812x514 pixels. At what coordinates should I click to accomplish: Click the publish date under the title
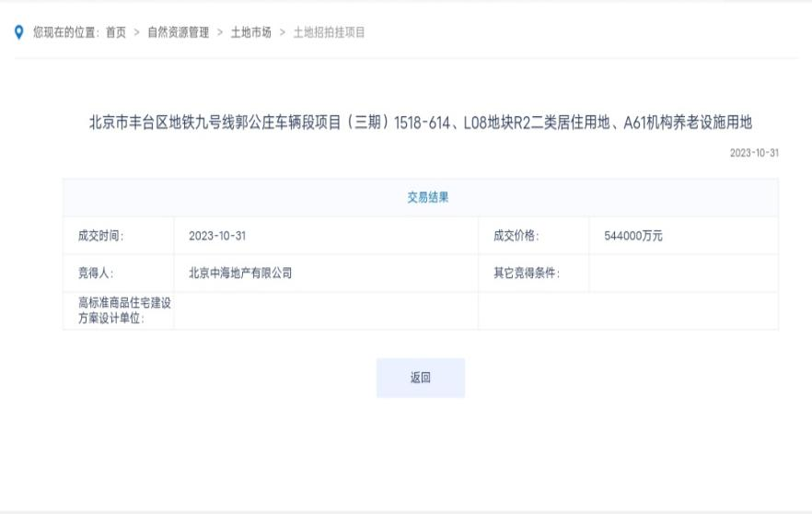pos(753,153)
